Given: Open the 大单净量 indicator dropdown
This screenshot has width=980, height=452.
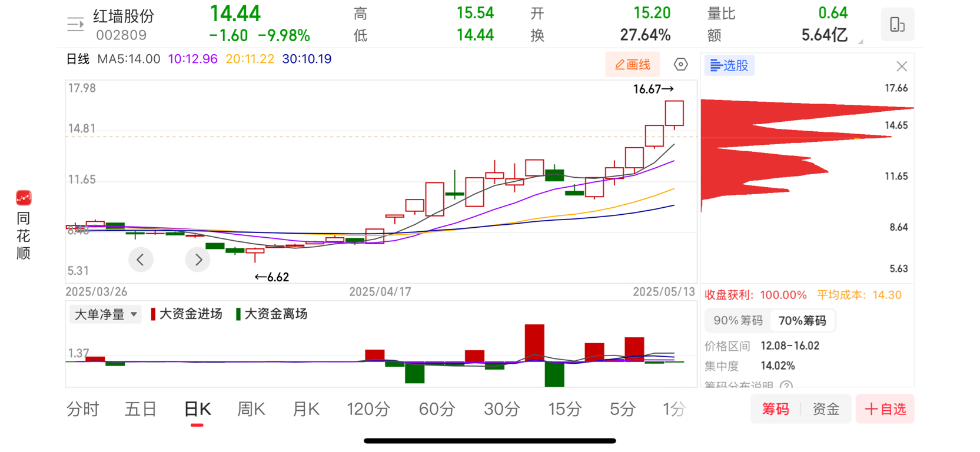Looking at the screenshot, I should [x=105, y=314].
